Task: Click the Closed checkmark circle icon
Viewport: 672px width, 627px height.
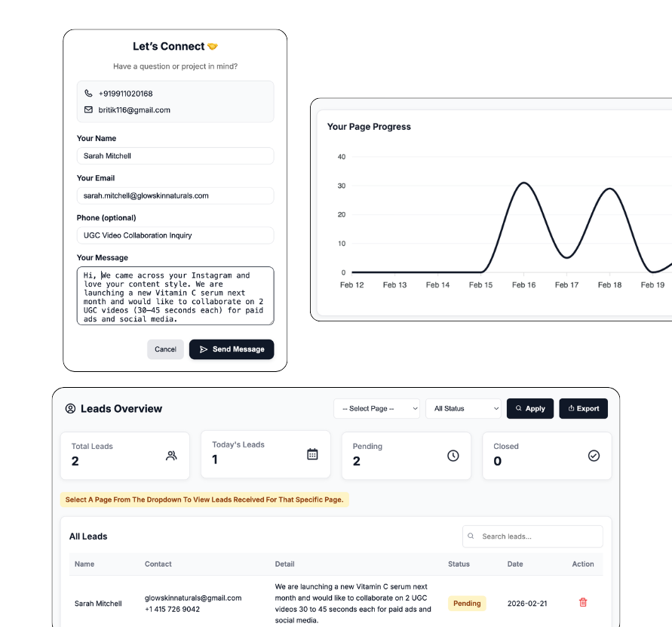Action: pos(594,456)
